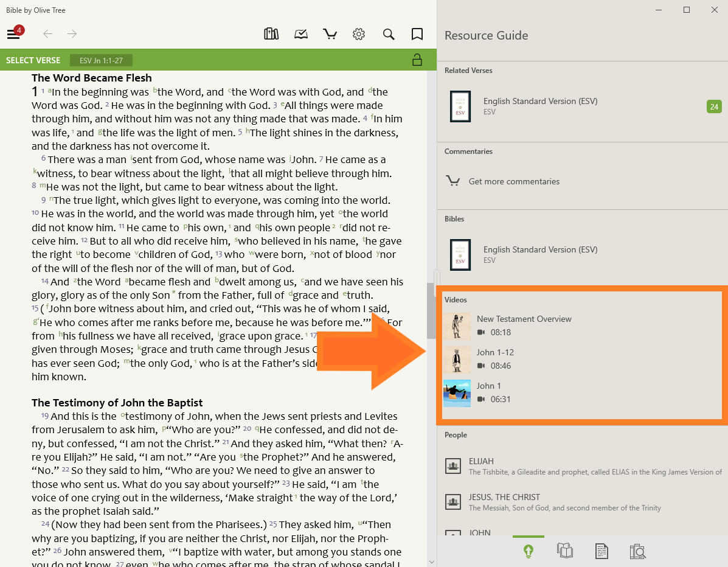The image size is (728, 567).
Task: Switch to the library search tab
Action: click(637, 551)
